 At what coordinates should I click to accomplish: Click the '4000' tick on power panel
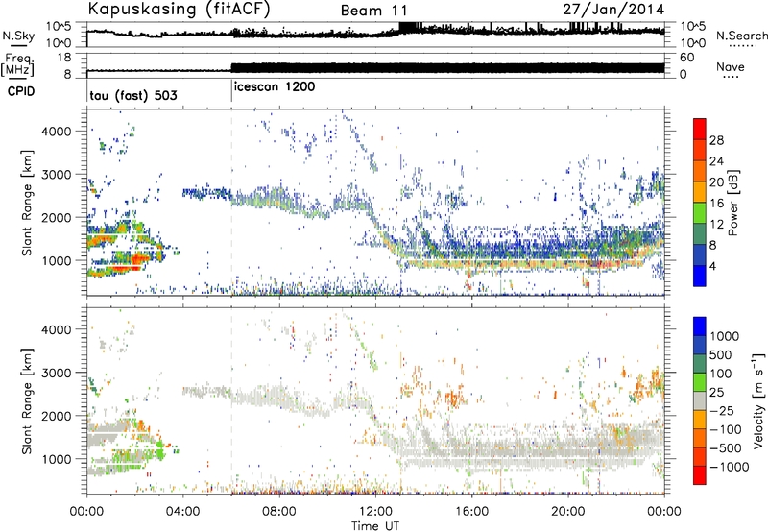click(x=57, y=132)
